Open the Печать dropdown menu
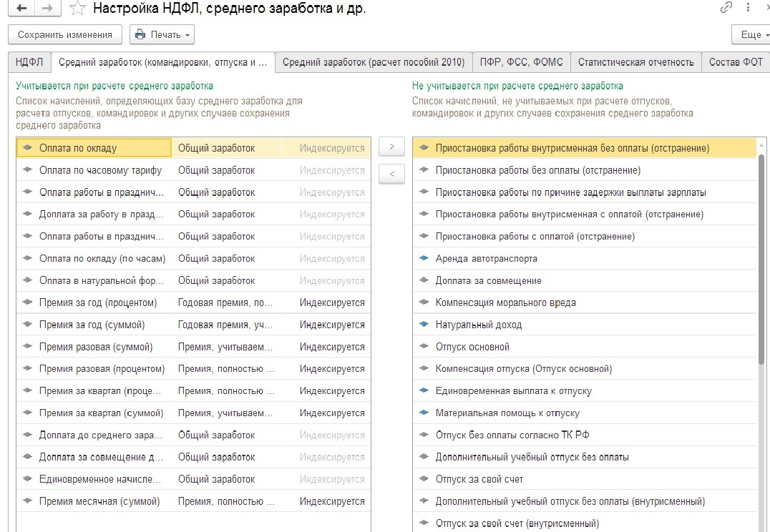Screen dimensions: 770x532 [162, 35]
